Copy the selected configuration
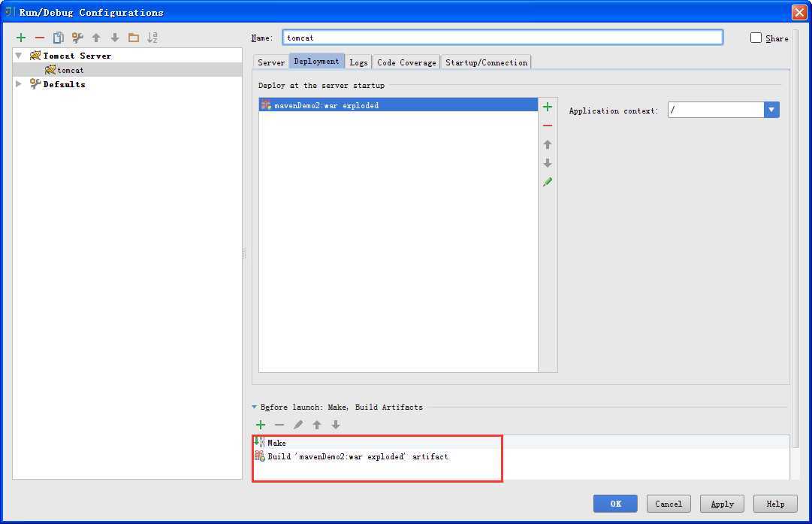The height and width of the screenshot is (524, 812). pyautogui.click(x=59, y=38)
